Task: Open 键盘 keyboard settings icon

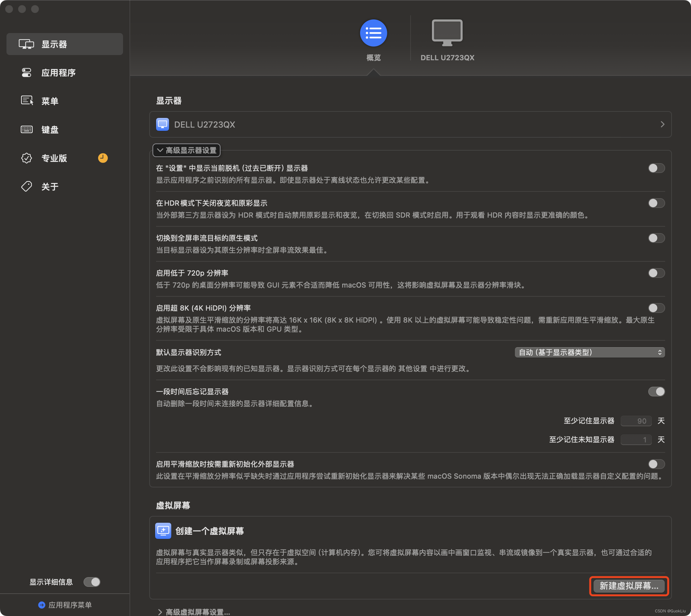Action: (x=27, y=129)
